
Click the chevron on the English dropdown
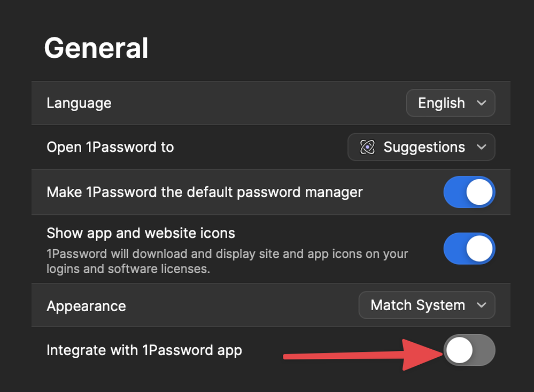pos(481,103)
